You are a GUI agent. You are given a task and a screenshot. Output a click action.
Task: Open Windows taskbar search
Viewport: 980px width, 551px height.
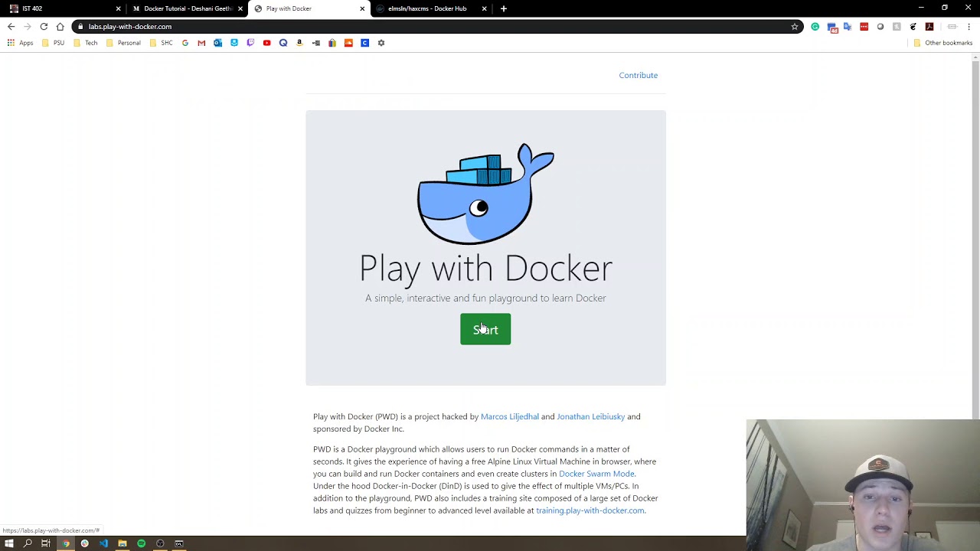pos(28,543)
